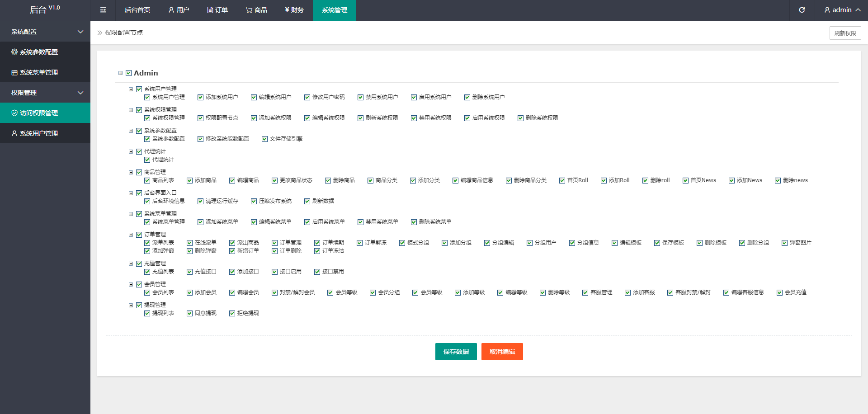Screen dimensions: 868x414
Task: Click the refresh icon in top bar
Action: click(802, 10)
